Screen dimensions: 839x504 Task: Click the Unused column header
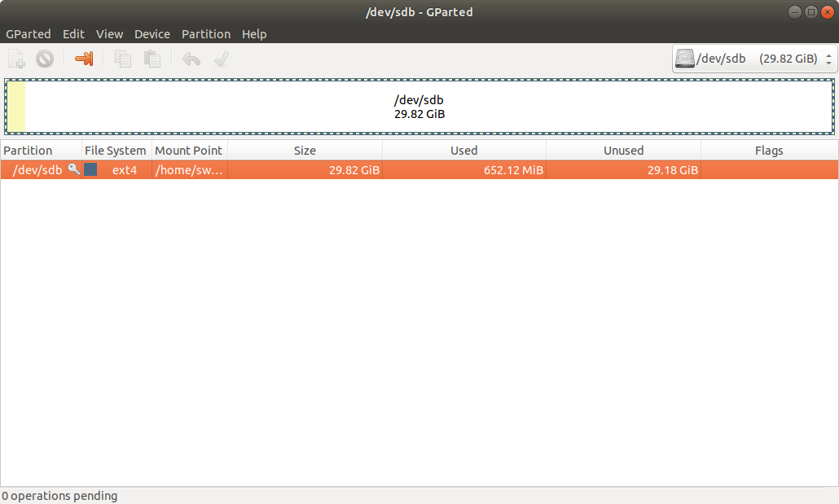tap(623, 151)
